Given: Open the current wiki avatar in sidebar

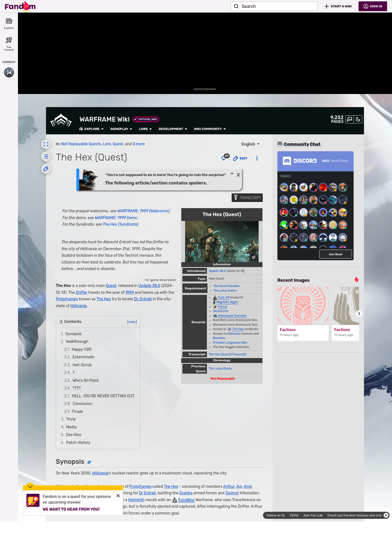Looking at the screenshot, I should tap(9, 72).
